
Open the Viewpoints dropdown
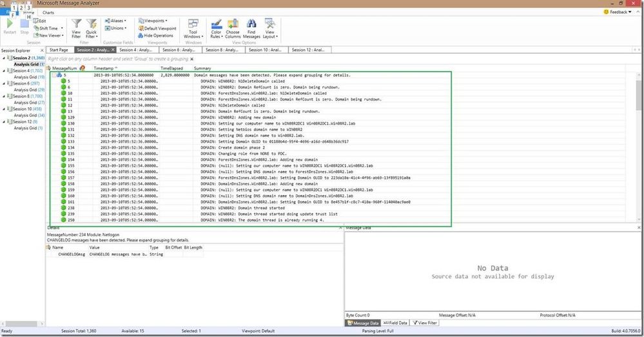tap(153, 21)
